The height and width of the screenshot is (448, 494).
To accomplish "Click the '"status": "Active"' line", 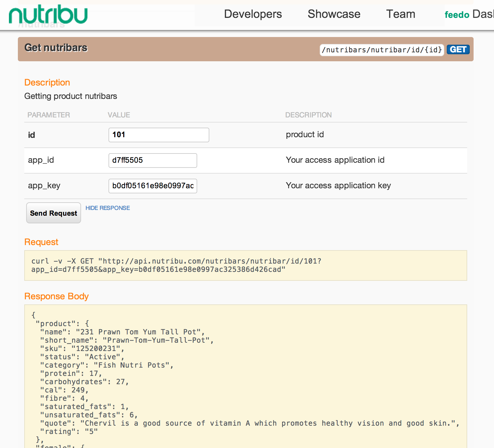I will pos(82,357).
